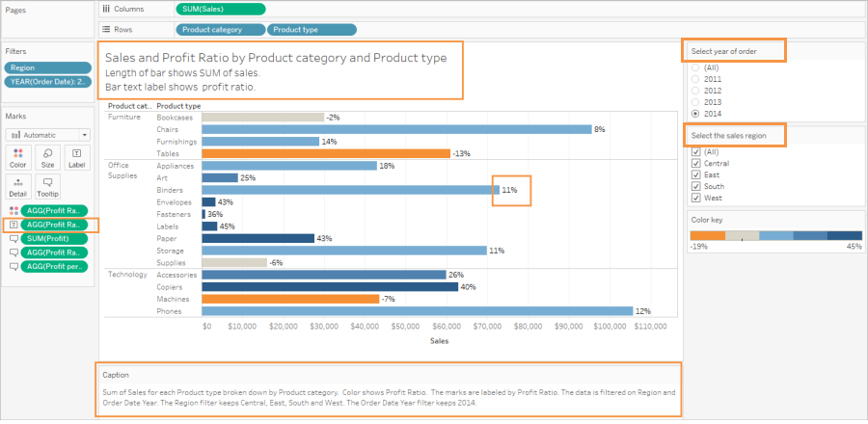868x424 pixels.
Task: Click the tooltip icon beside SUM(Profit) pill
Action: click(x=14, y=238)
